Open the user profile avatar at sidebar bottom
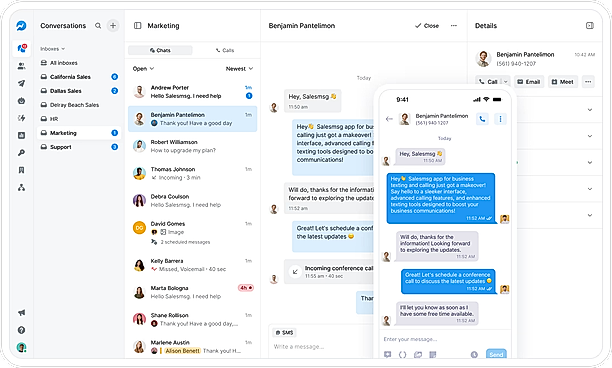 click(21, 347)
